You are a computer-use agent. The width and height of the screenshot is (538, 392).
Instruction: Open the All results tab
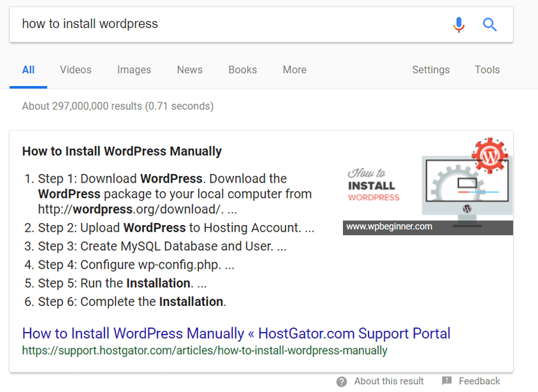click(28, 70)
